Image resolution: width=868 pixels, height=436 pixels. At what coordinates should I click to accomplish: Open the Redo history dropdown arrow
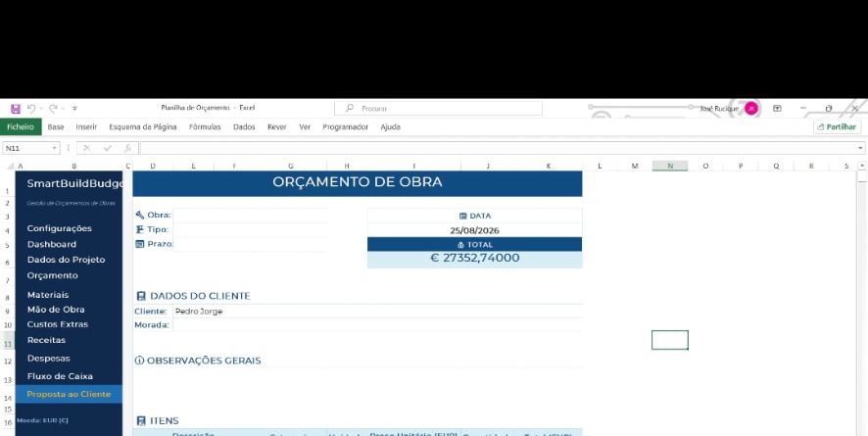(63, 109)
